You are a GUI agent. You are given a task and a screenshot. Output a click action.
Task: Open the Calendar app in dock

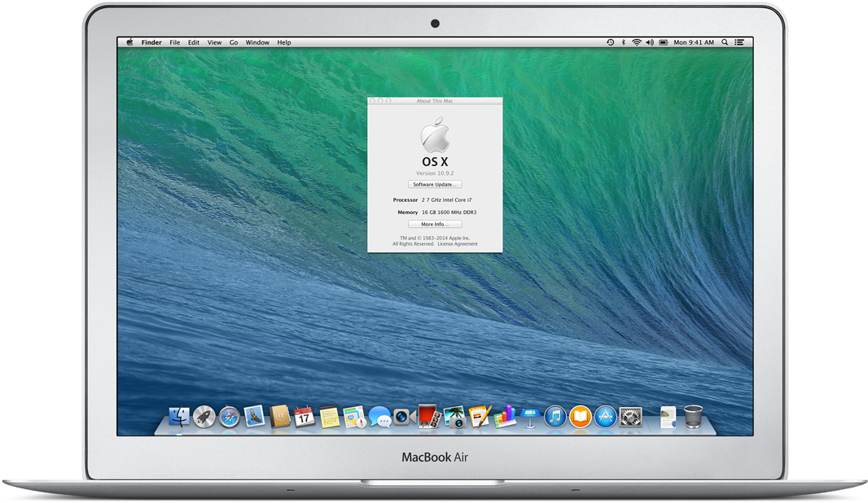[x=304, y=417]
